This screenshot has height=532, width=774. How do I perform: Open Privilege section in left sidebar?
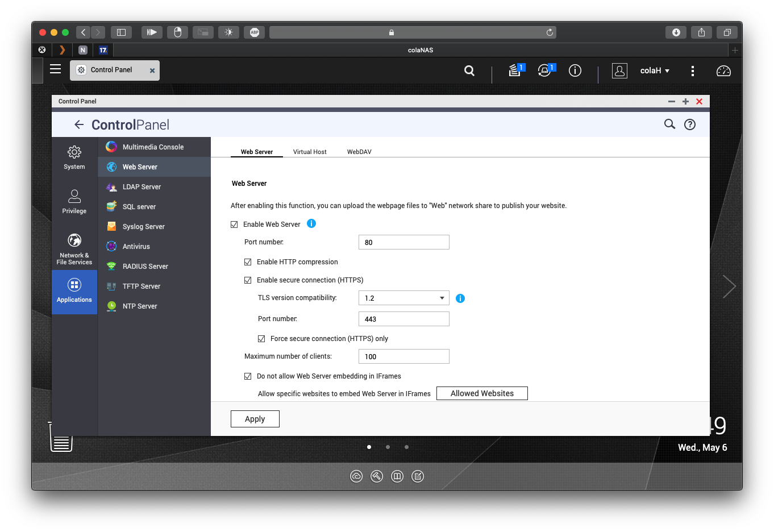coord(74,201)
